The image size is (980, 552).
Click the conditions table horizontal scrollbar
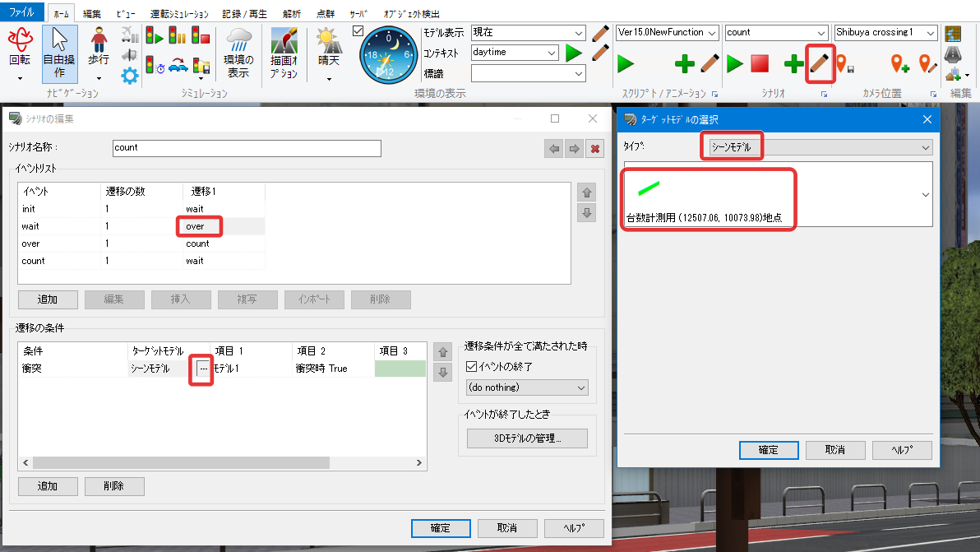pos(181,462)
